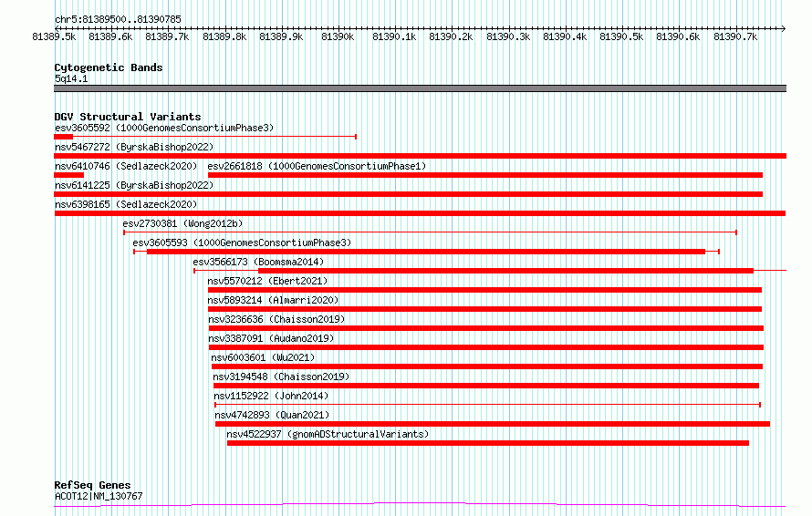
Task: Select nsv5570212 (Ebert2021) variant label
Action: point(267,281)
